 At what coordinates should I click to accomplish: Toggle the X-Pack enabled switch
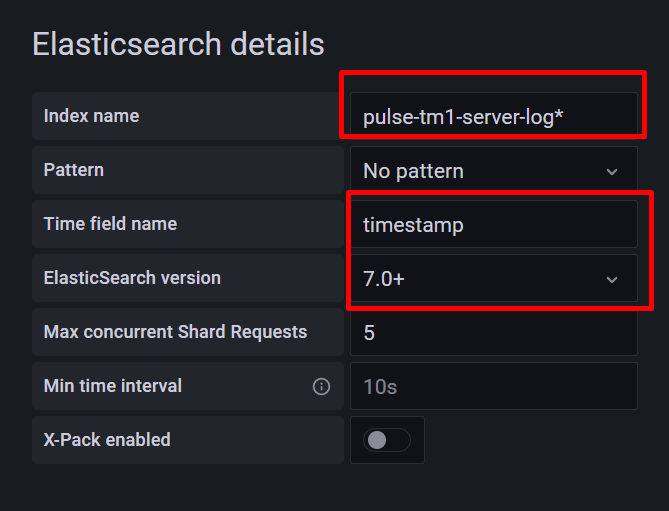click(386, 440)
